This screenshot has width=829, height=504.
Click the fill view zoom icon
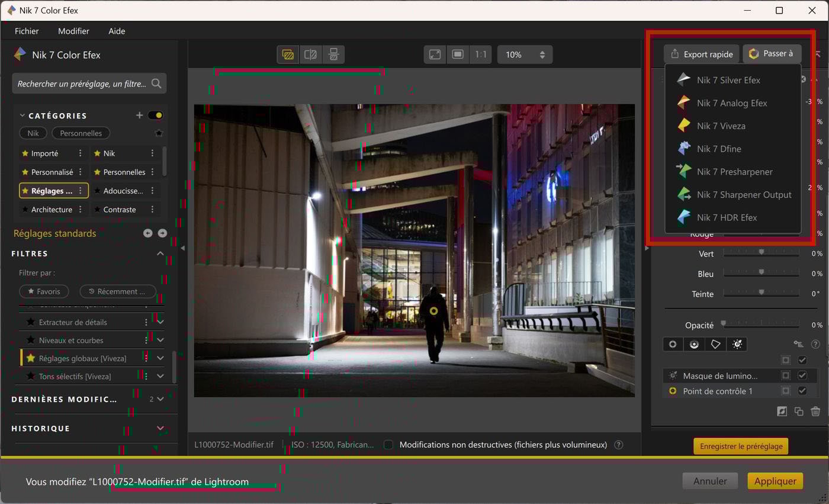click(x=458, y=54)
